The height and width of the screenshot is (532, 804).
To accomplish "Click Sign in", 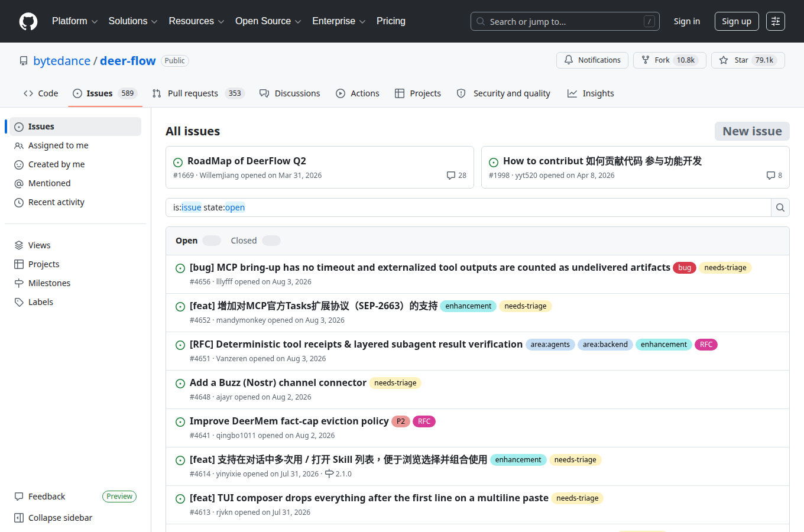I will (x=687, y=21).
